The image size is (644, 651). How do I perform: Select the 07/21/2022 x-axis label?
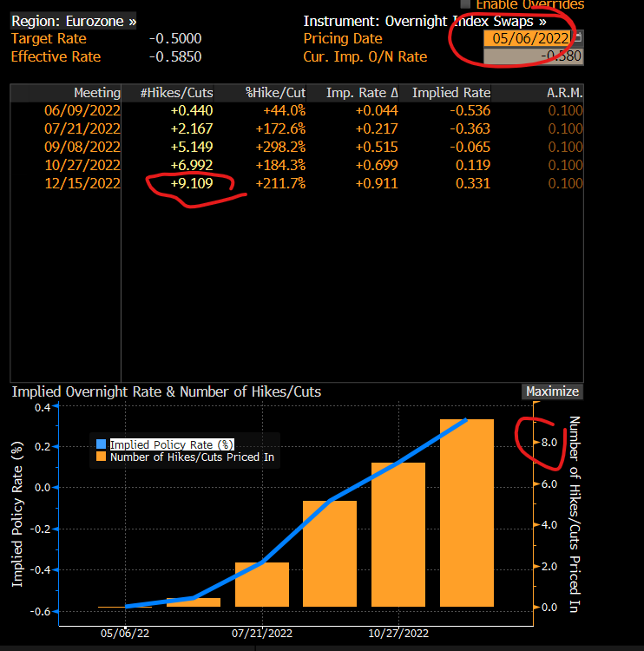262,634
